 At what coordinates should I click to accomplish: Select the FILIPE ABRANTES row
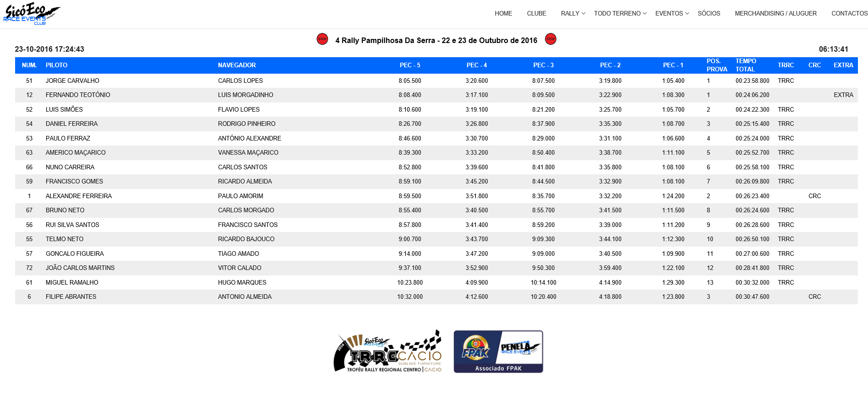coord(71,297)
